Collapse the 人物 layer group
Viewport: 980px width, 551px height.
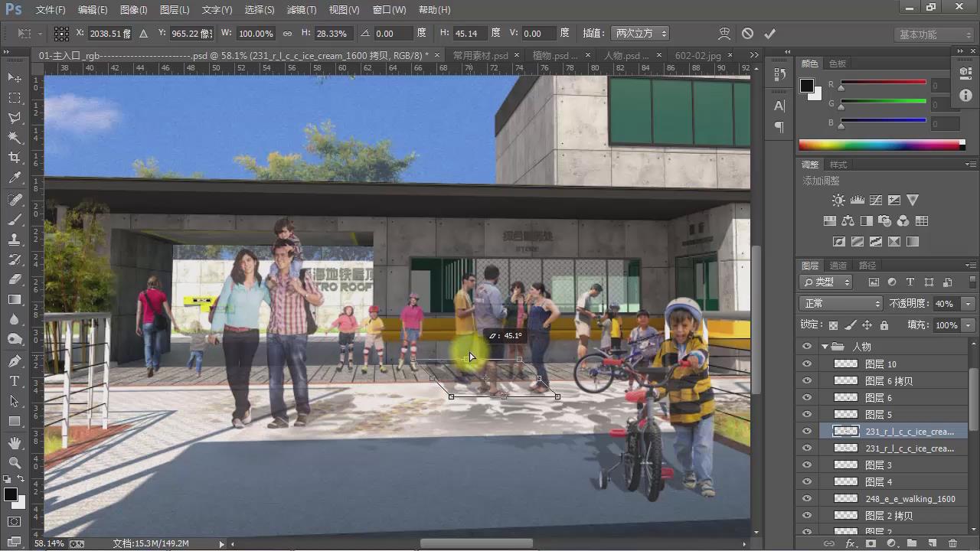(x=825, y=347)
